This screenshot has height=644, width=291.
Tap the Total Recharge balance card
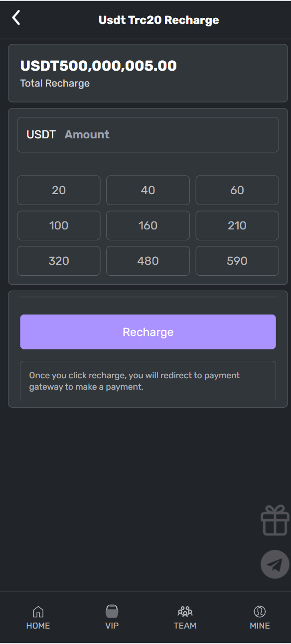click(148, 73)
